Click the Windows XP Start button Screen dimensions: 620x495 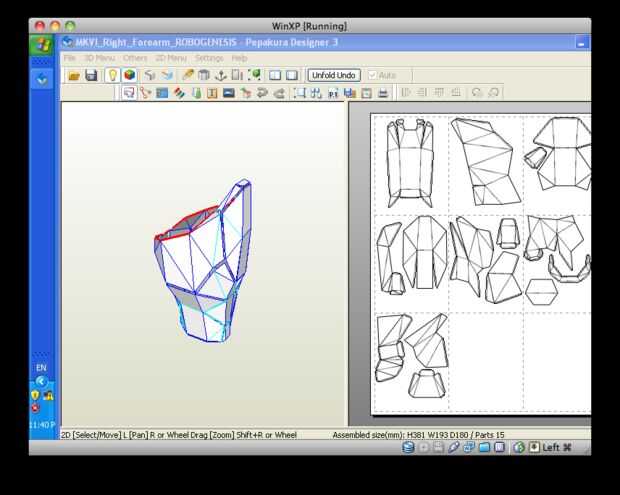tap(43, 45)
